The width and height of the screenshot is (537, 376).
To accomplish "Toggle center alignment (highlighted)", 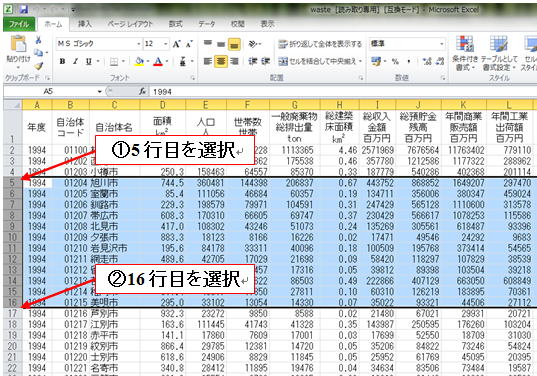I will (221, 61).
